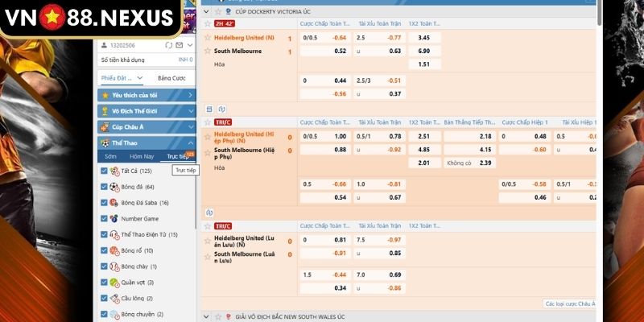Click the Bóng đá soccer ball icon
The width and height of the screenshot is (644, 322).
[114, 187]
